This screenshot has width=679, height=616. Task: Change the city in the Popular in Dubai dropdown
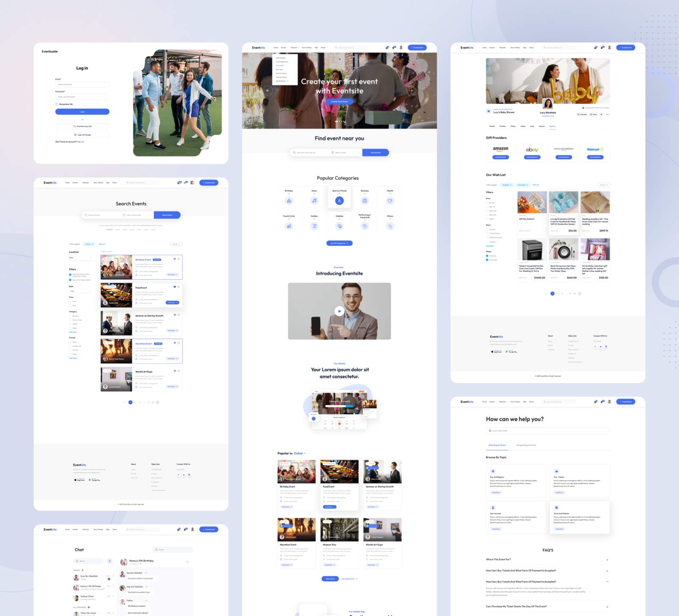coord(300,453)
